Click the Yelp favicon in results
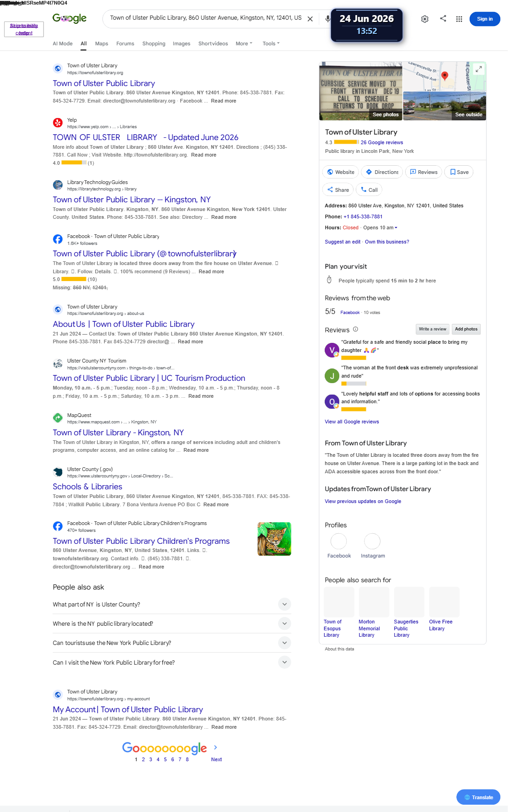The height and width of the screenshot is (812, 514). (x=58, y=123)
